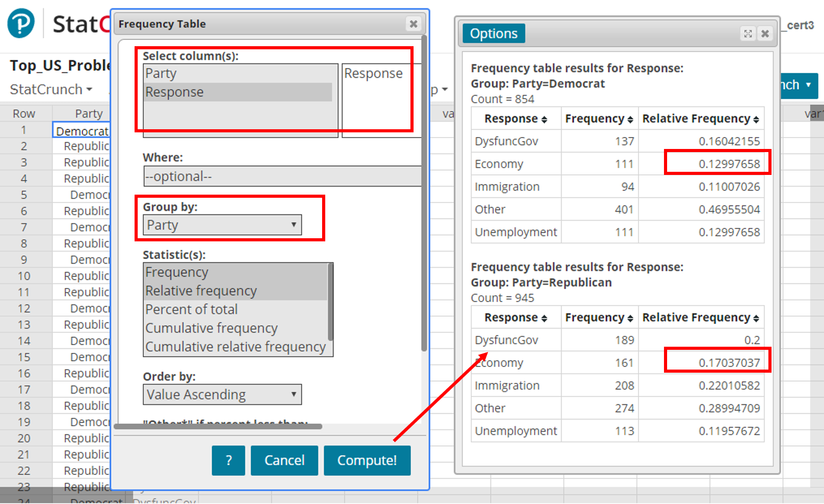Sort Democrat table by Frequency
824x504 pixels.
pyautogui.click(x=599, y=119)
